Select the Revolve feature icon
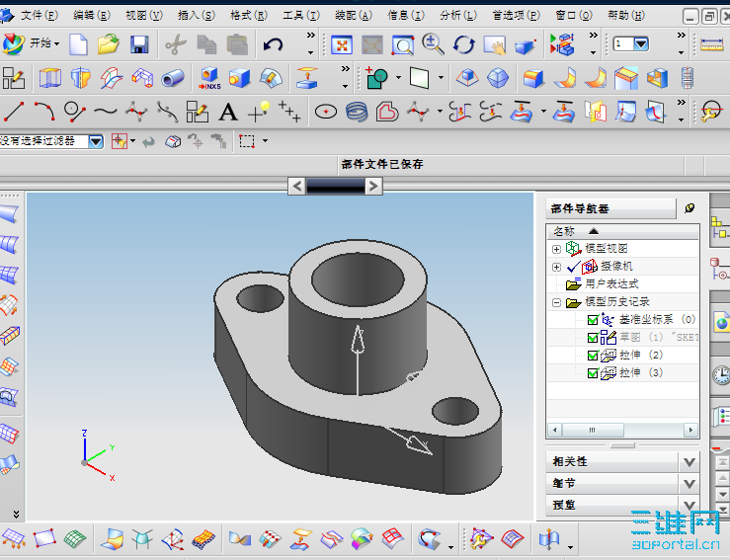730x560 pixels. point(81,78)
